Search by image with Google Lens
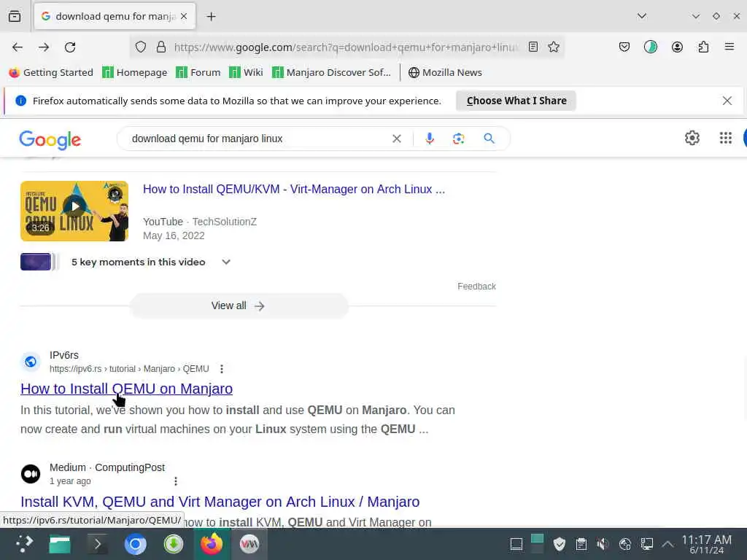This screenshot has height=560, width=747. pos(458,139)
